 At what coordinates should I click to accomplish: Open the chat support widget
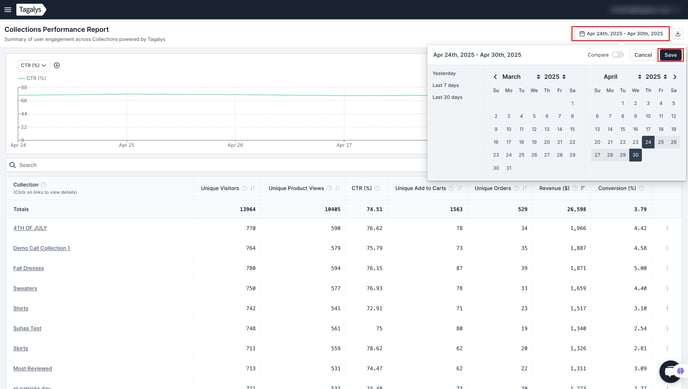click(x=671, y=371)
